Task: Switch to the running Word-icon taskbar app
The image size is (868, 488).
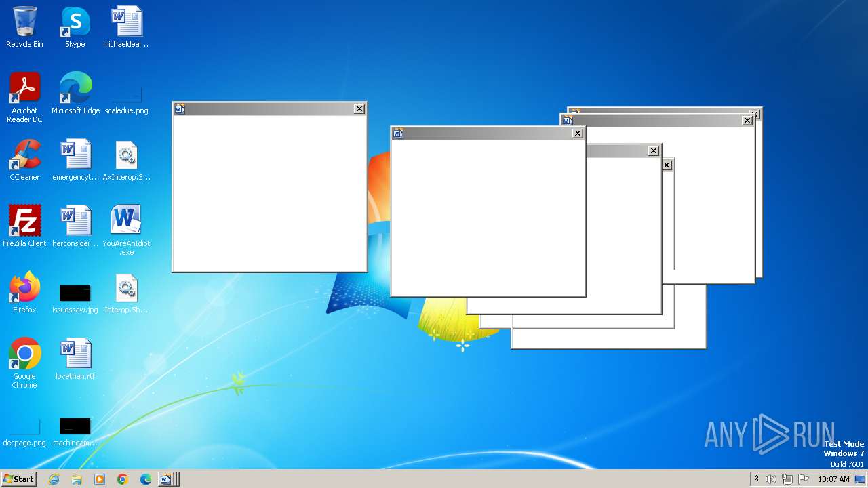Action: coord(167,479)
